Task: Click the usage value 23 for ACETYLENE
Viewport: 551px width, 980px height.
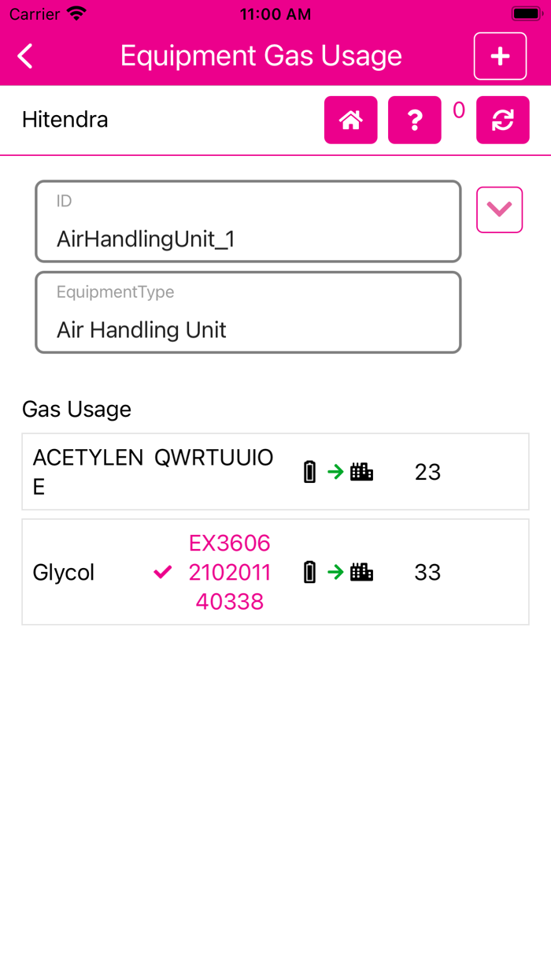Action: (427, 471)
